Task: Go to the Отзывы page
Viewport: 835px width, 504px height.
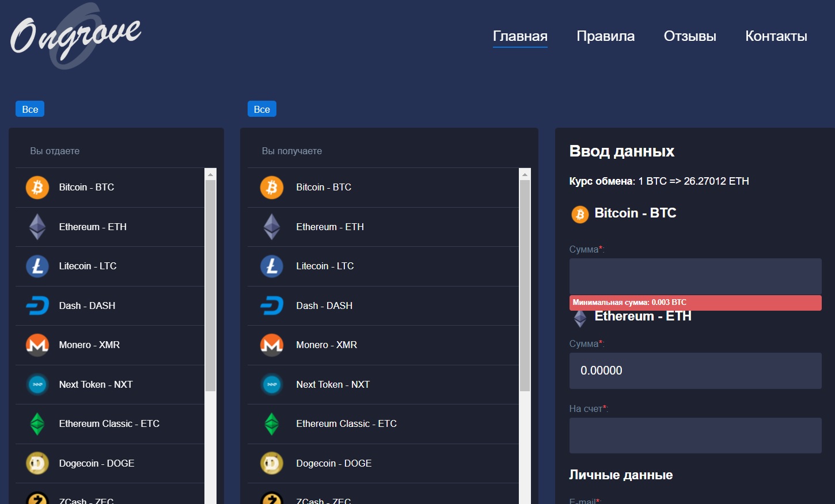Action: click(x=690, y=36)
